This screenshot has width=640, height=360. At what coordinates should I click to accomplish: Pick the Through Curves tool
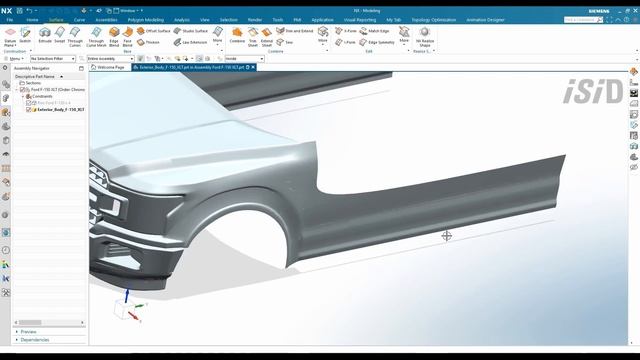pyautogui.click(x=75, y=37)
